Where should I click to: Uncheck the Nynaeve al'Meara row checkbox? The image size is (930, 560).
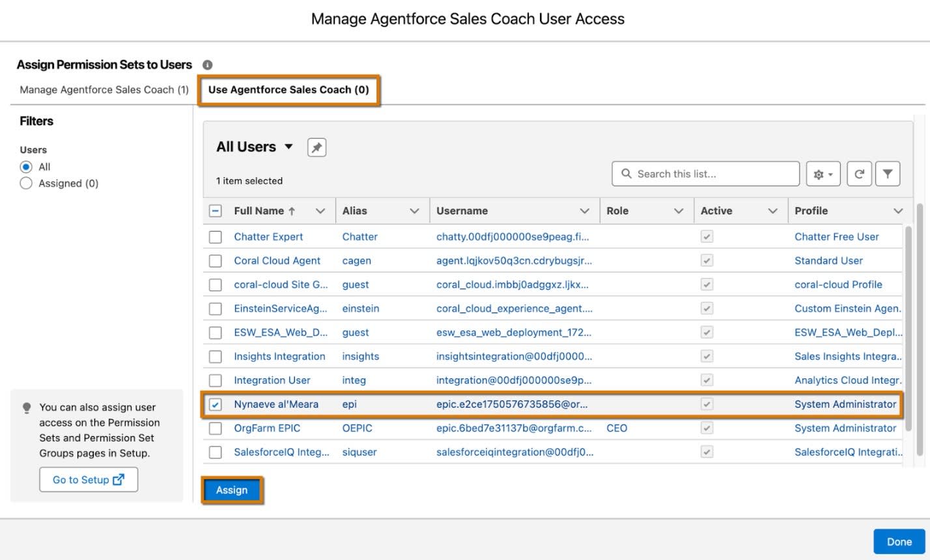(216, 404)
